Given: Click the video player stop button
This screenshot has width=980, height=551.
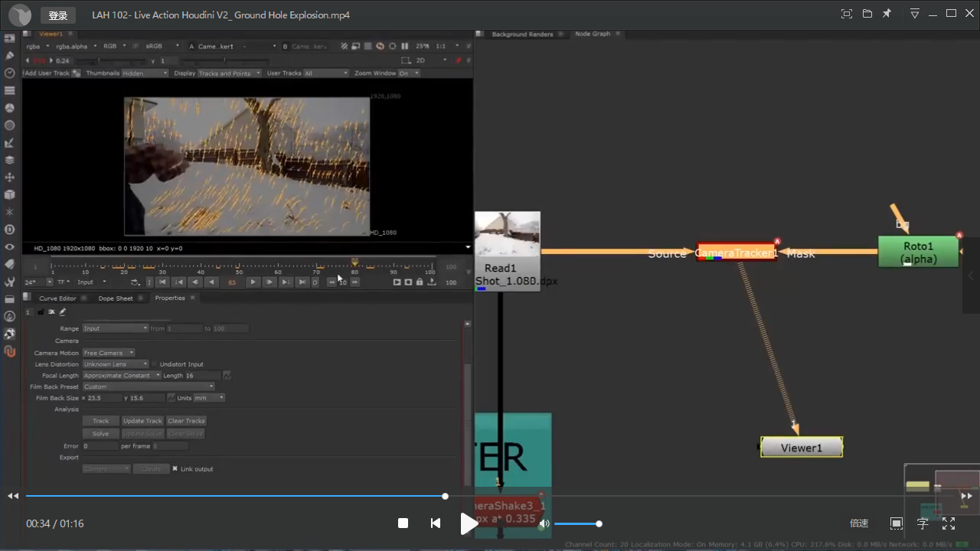Looking at the screenshot, I should pos(403,523).
